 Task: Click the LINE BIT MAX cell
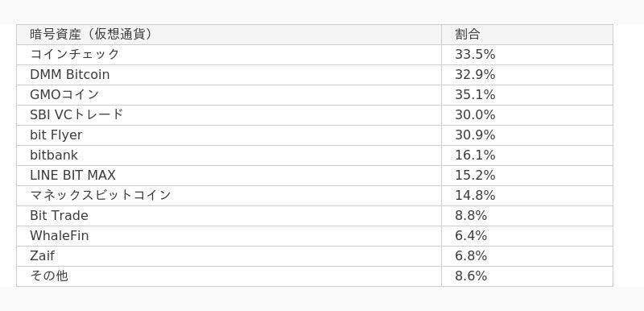point(229,176)
